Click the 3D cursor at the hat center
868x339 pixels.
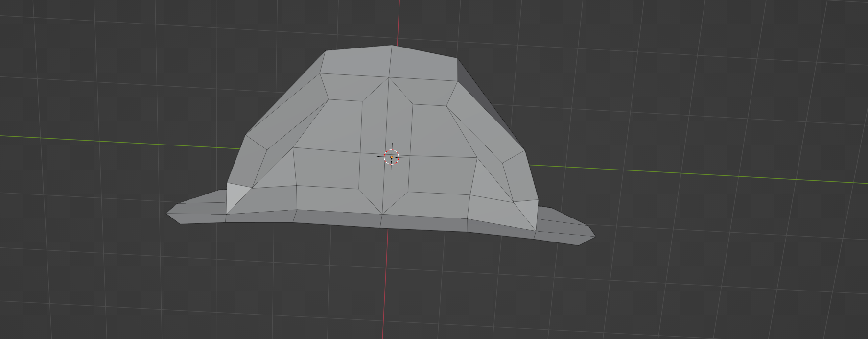click(x=392, y=157)
